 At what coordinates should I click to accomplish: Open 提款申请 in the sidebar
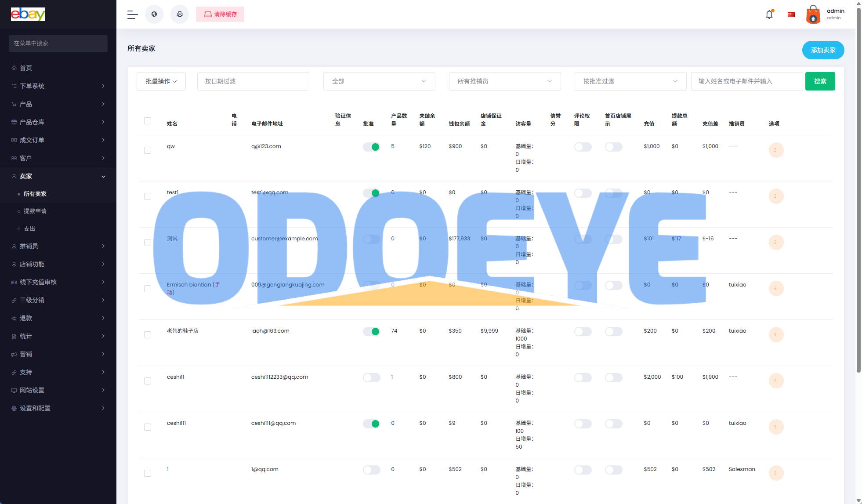[x=35, y=211]
